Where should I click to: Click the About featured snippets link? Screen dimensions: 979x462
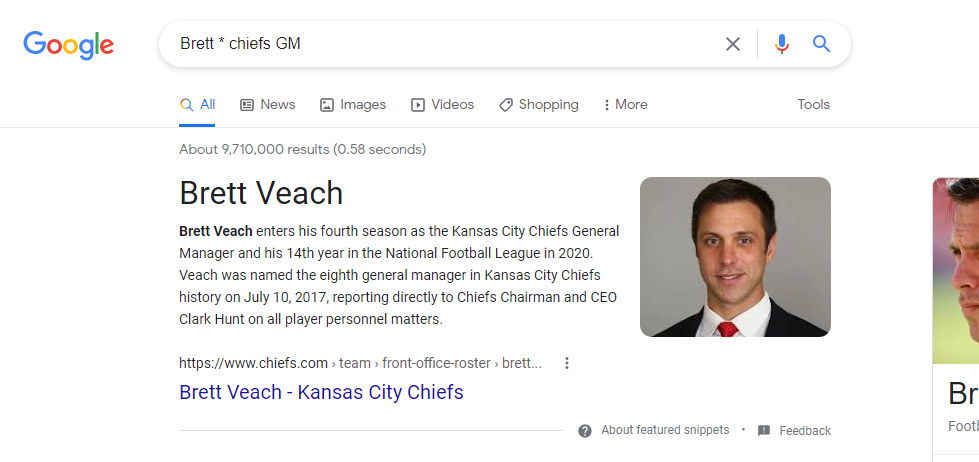point(665,431)
